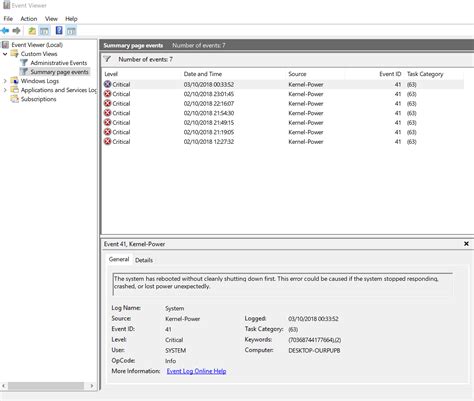The width and height of the screenshot is (474, 401).
Task: Click the Back arrow toolbar icon
Action: pyautogui.click(x=5, y=31)
